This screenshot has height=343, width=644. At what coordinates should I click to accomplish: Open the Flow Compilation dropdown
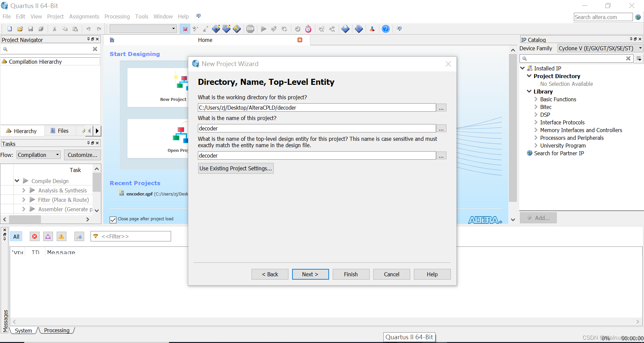click(39, 155)
